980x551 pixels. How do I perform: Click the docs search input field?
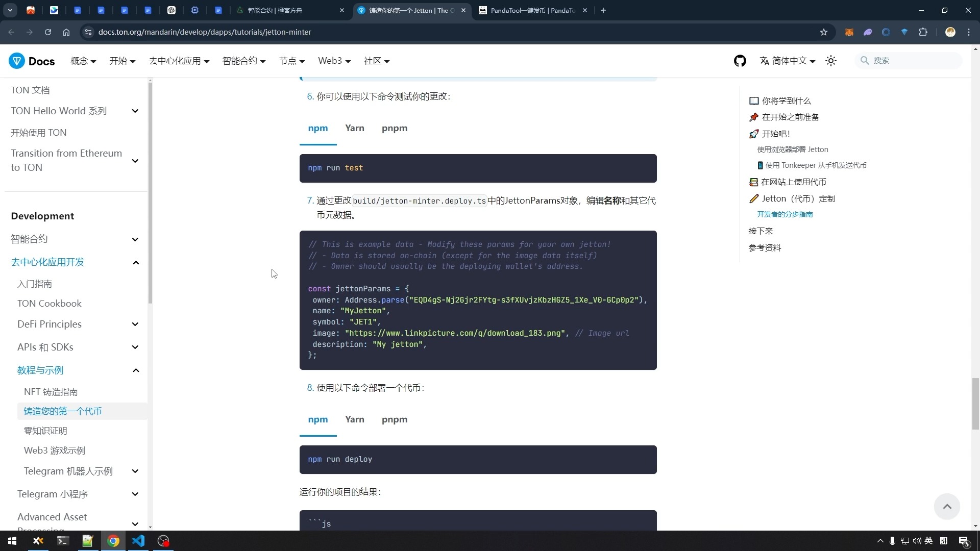point(909,61)
